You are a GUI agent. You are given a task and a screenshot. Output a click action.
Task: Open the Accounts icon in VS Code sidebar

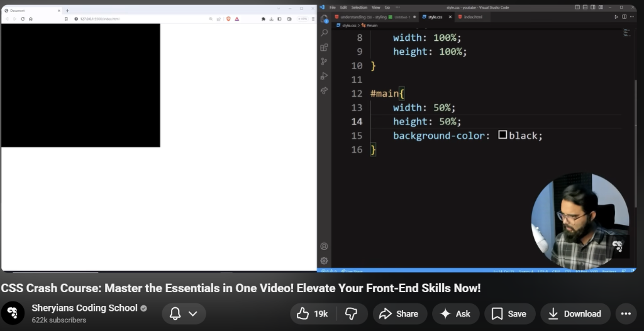[325, 246]
